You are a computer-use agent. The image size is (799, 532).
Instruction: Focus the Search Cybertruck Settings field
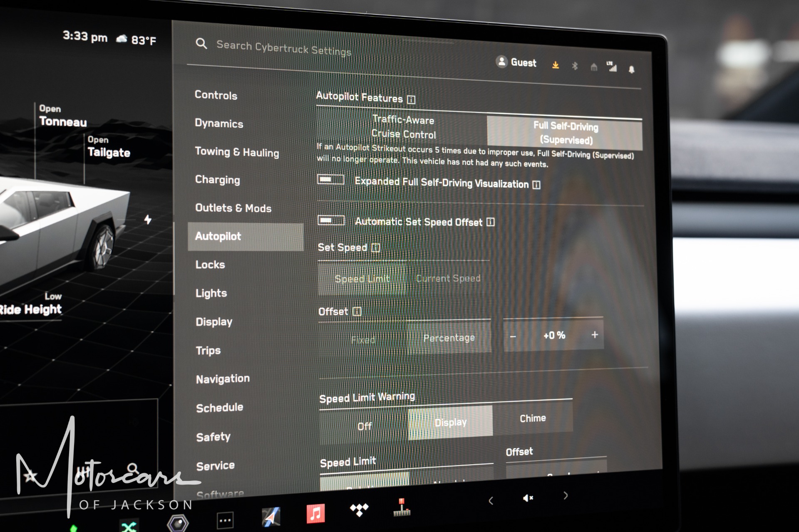[283, 48]
